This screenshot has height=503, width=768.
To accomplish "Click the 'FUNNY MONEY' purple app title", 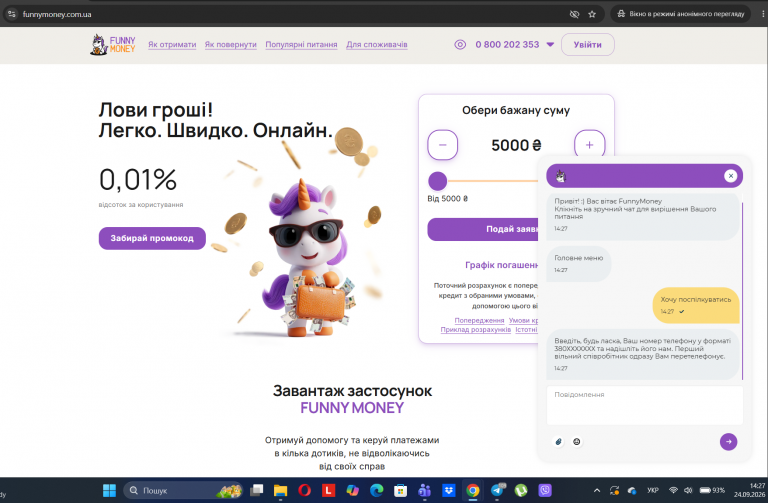I will click(x=352, y=408).
